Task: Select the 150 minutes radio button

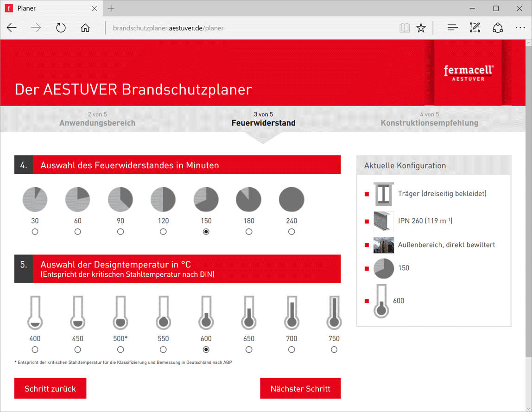Action: tap(206, 232)
